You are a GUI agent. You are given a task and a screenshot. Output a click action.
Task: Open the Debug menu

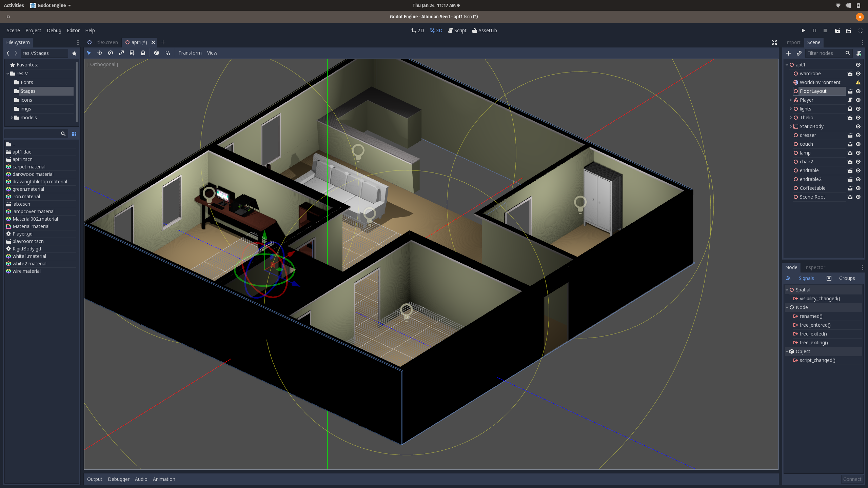point(54,30)
